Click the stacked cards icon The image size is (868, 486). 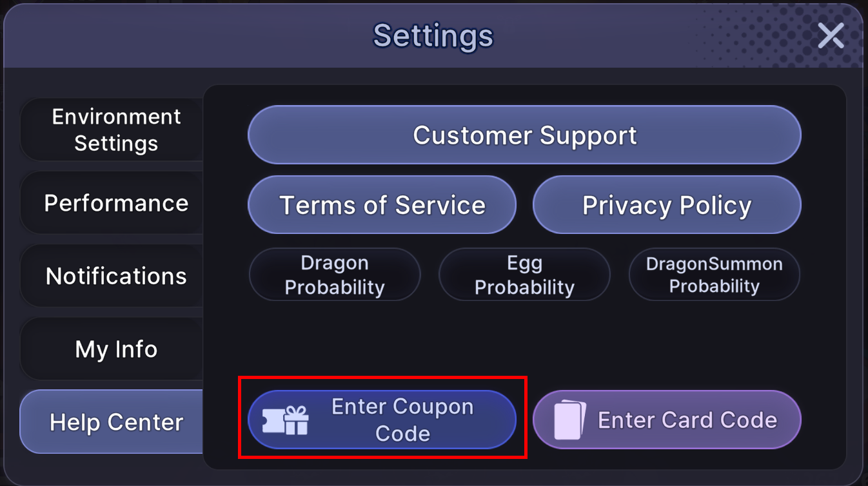[570, 420]
